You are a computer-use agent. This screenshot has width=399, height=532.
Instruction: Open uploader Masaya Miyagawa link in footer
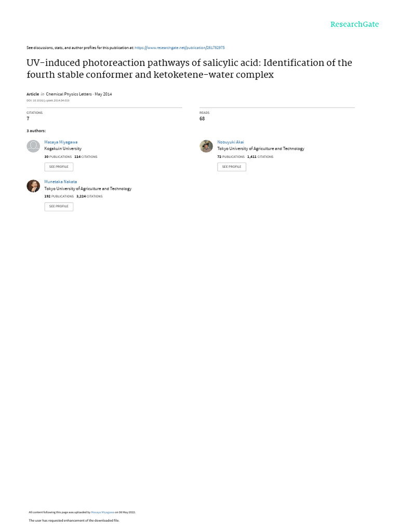(x=102, y=512)
